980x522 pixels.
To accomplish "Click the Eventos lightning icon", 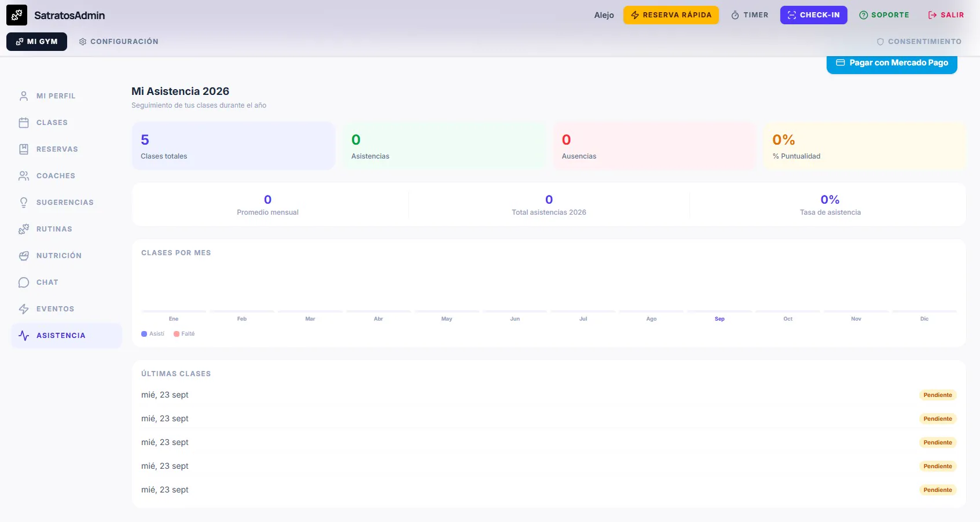I will point(24,309).
